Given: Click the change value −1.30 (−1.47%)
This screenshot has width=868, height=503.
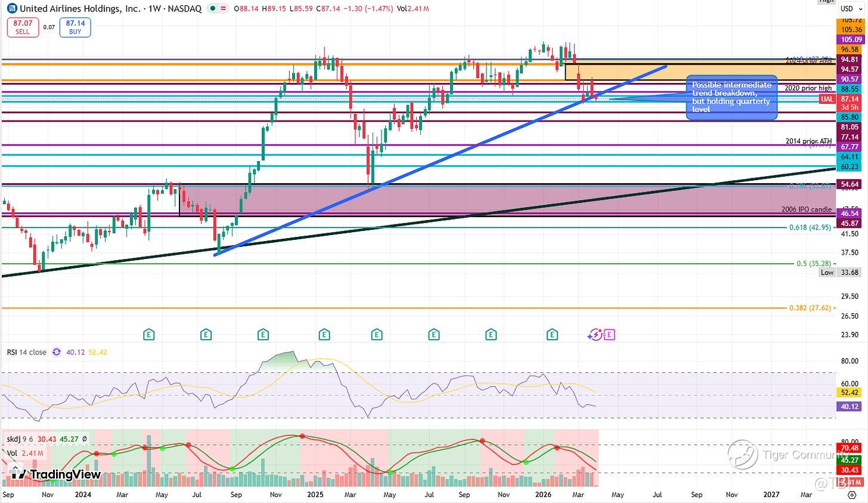Looking at the screenshot, I should coord(370,9).
